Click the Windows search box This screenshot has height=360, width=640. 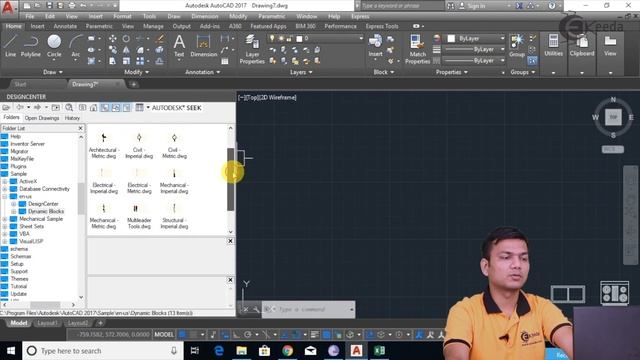click(102, 351)
